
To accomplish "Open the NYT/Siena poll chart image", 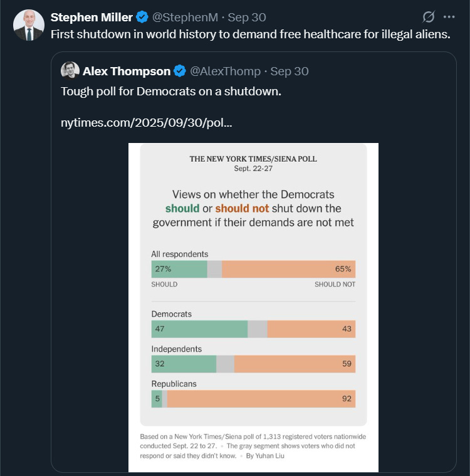I will coord(253,307).
